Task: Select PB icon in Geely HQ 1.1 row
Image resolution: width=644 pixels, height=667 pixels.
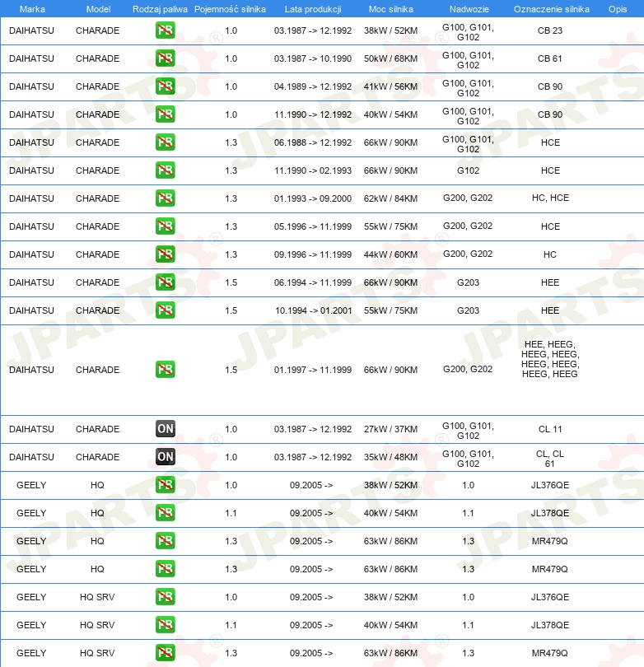Action: click(x=166, y=513)
